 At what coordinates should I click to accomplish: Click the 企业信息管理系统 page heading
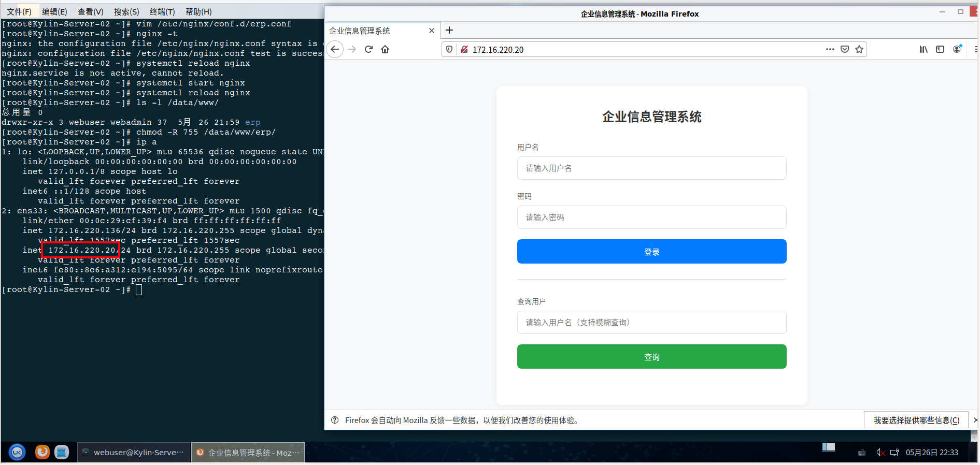coord(651,117)
